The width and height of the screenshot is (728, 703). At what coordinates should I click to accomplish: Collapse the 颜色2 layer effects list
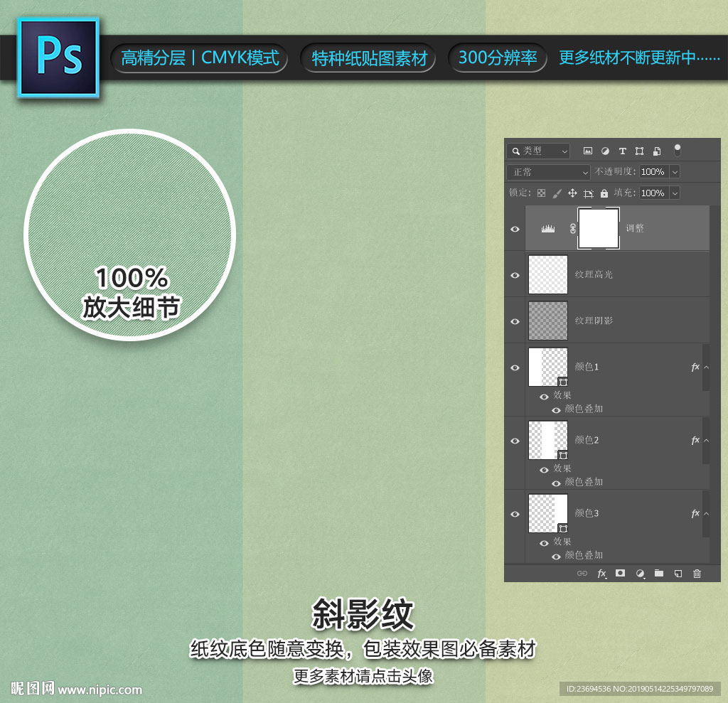[x=706, y=441]
